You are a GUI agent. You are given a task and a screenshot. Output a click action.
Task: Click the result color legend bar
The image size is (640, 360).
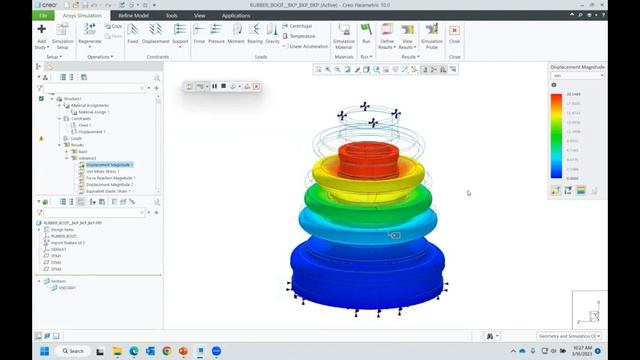coord(556,136)
